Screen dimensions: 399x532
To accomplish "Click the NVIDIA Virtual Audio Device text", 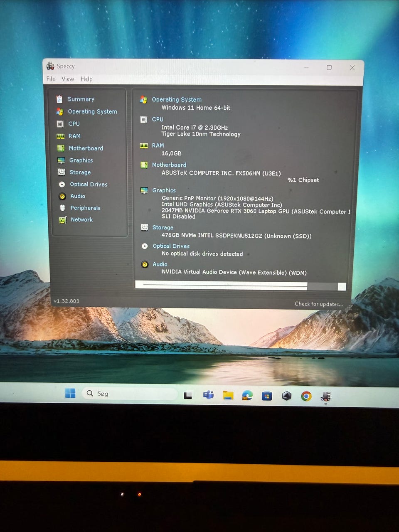I will [x=234, y=273].
